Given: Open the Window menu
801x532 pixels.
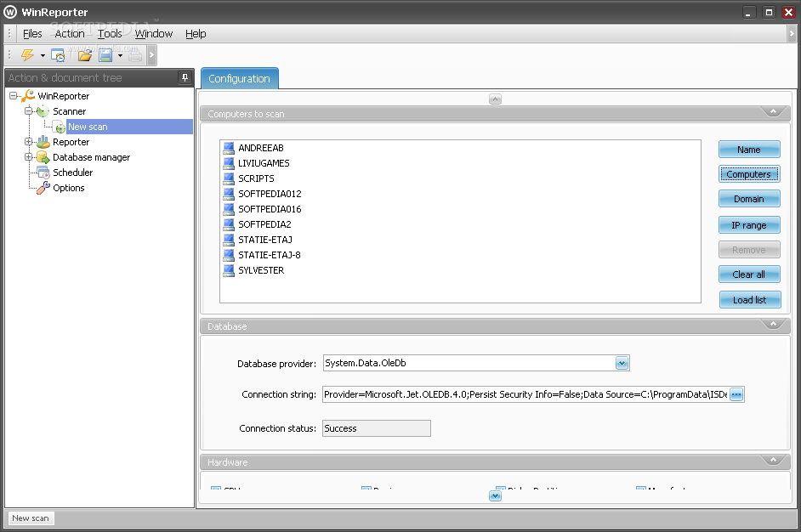Looking at the screenshot, I should coord(154,34).
